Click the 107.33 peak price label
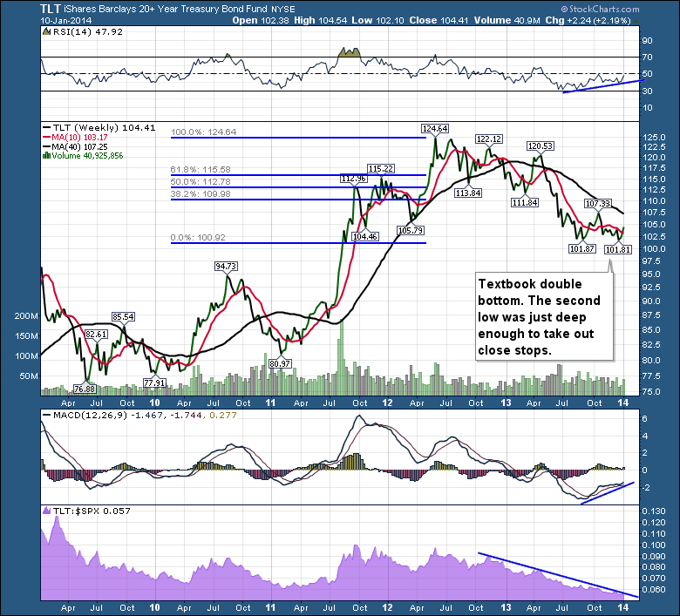The height and width of the screenshot is (616, 680). (x=597, y=203)
